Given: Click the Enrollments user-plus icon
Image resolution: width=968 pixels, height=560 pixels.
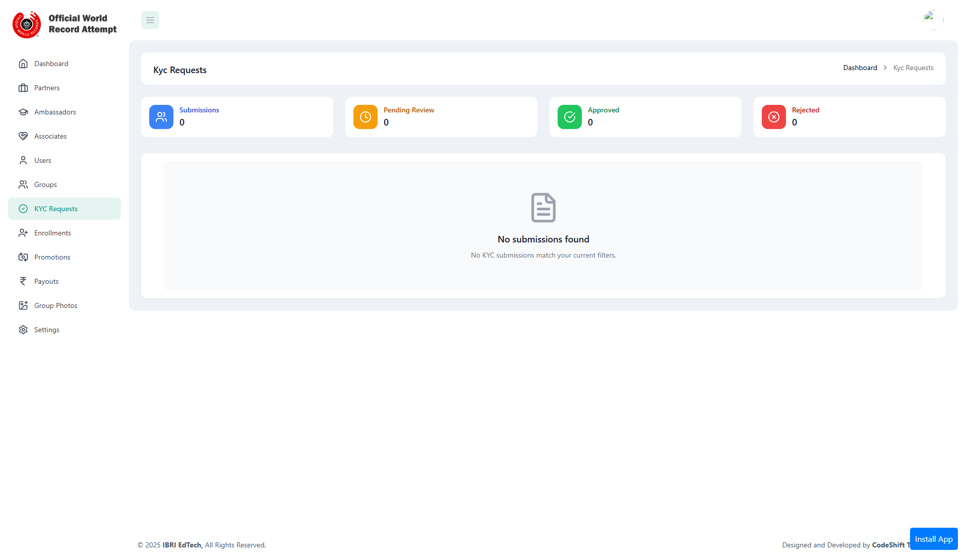Looking at the screenshot, I should 23,233.
